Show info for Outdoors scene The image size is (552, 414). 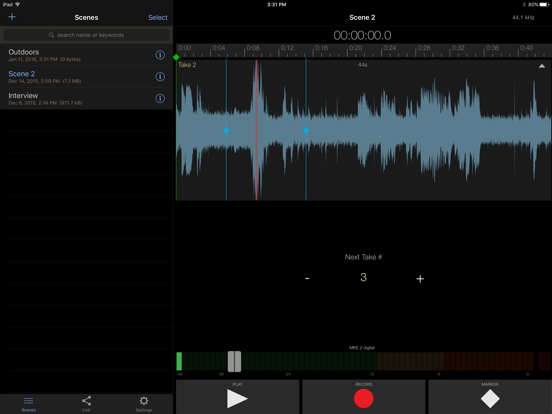(x=160, y=55)
